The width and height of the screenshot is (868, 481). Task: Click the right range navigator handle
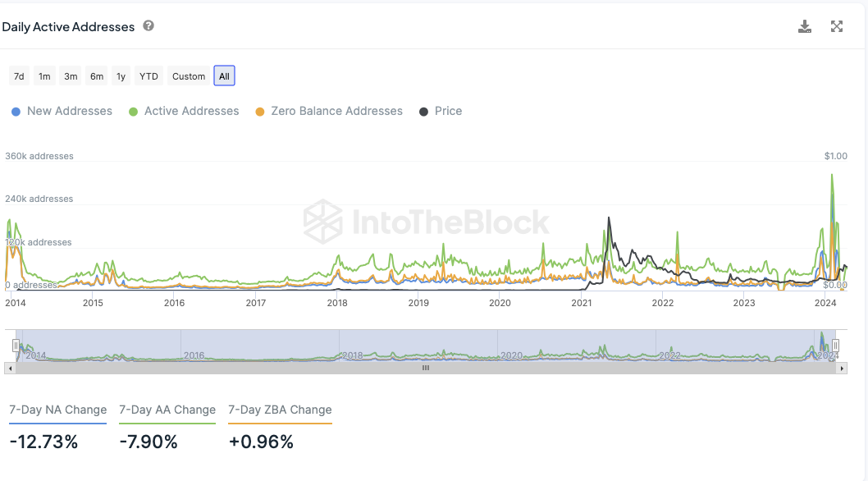[x=835, y=346]
